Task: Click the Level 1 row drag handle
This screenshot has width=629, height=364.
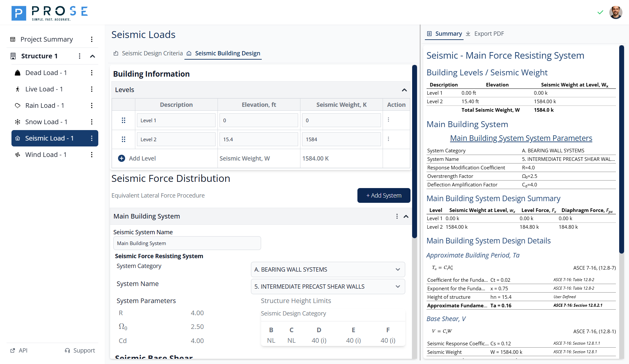Action: 124,120
